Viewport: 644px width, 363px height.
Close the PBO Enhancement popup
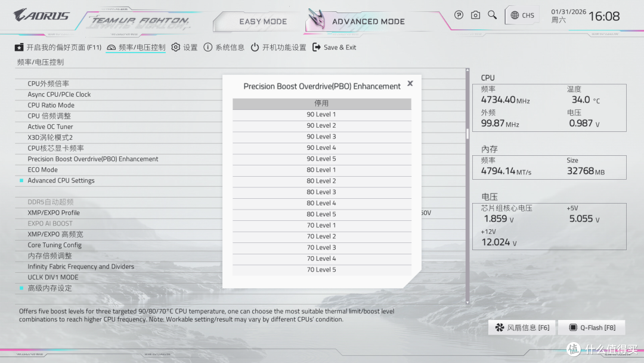tap(410, 84)
